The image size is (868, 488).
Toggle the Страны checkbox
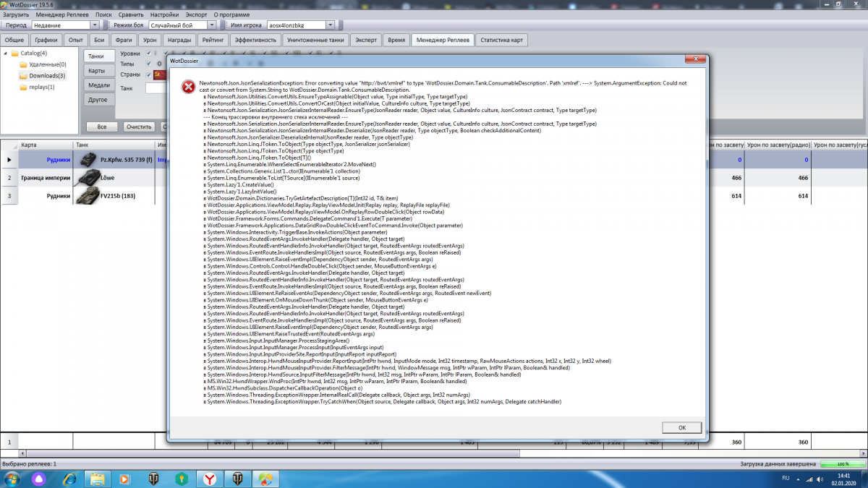pos(148,74)
